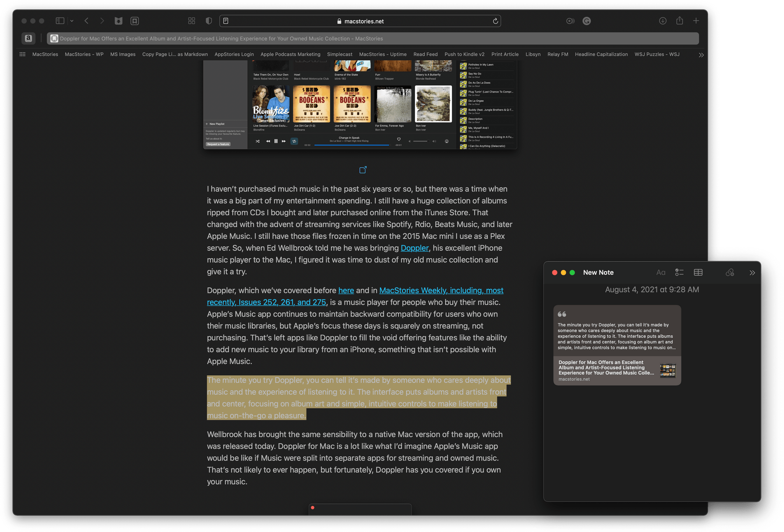
Task: Insert a table in the Quick Note
Action: [x=698, y=272]
